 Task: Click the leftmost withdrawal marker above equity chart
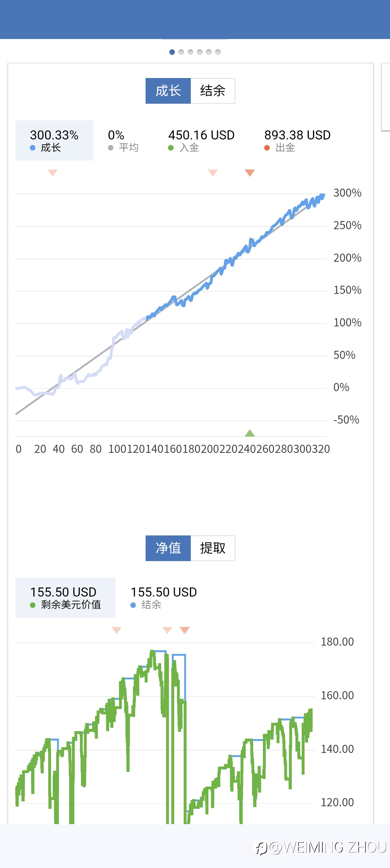coord(117,630)
